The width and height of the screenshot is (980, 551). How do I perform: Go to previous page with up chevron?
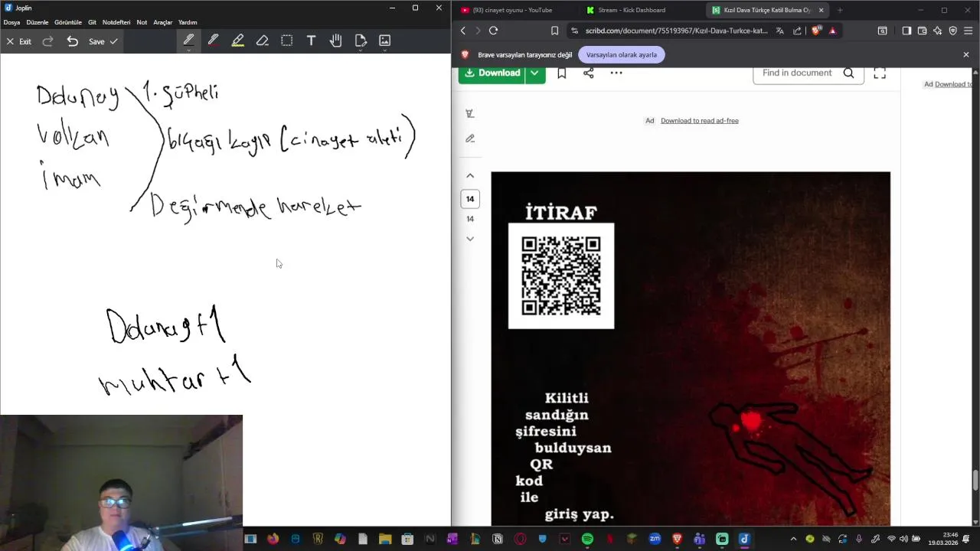[x=470, y=176]
